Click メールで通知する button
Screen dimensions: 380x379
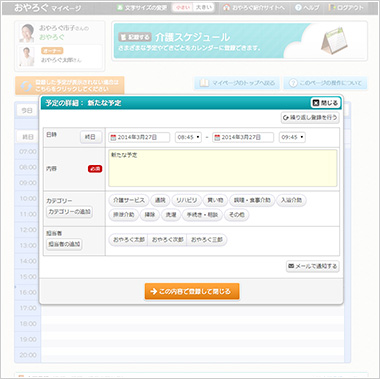[x=312, y=266]
